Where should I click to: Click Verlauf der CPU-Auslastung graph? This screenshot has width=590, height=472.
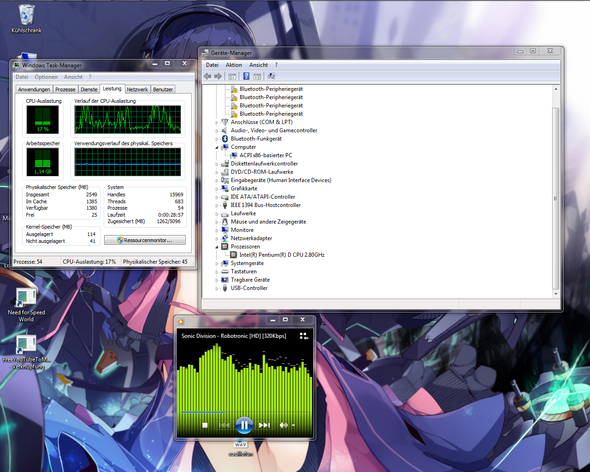(128, 119)
